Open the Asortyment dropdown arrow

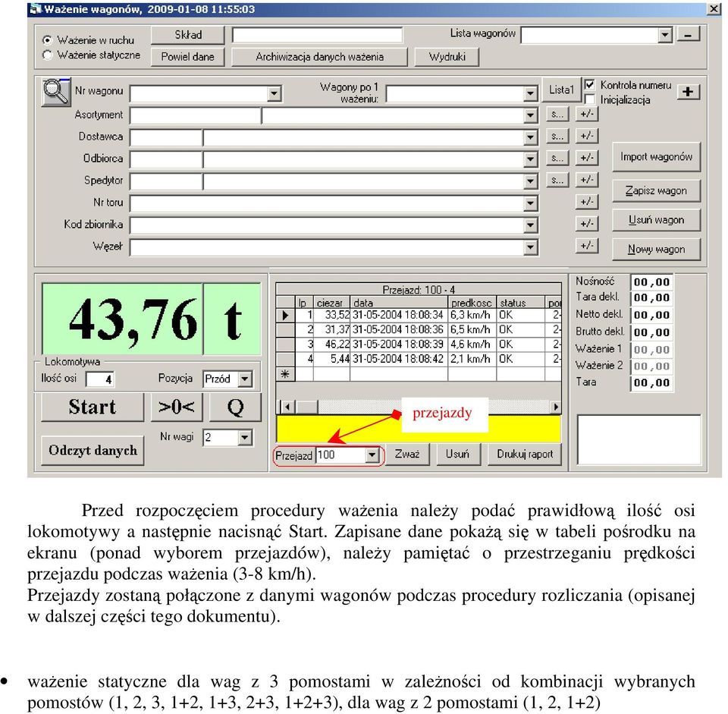[530, 115]
